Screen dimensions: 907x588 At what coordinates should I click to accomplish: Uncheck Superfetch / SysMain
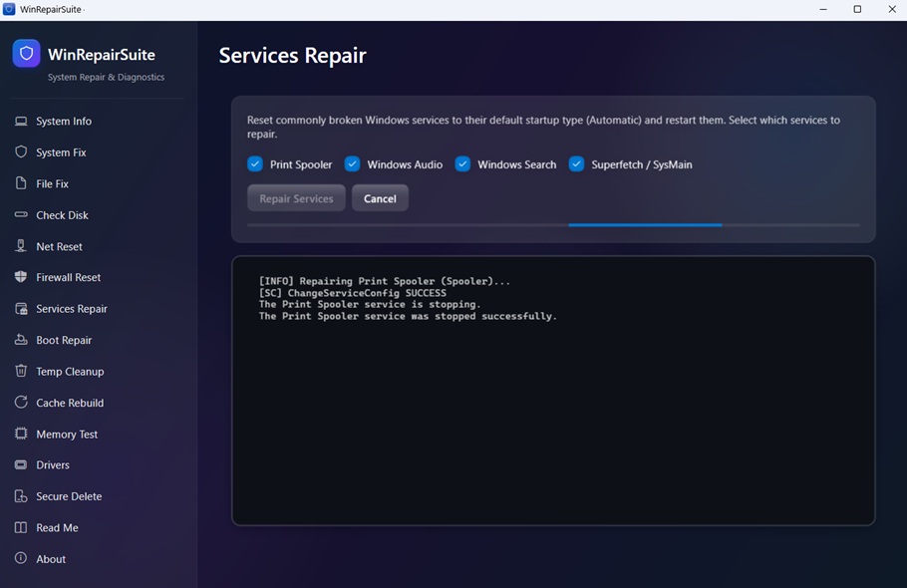pos(576,163)
